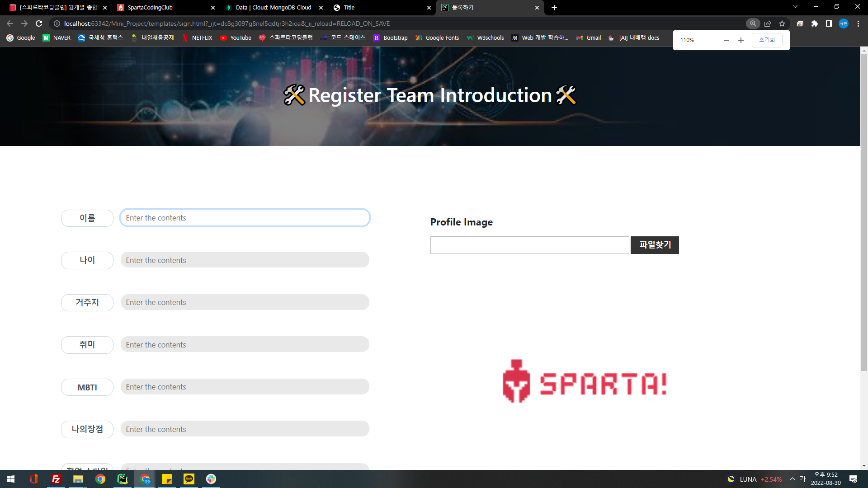Click the 파일찾기 button
This screenshot has height=488, width=868.
[655, 245]
